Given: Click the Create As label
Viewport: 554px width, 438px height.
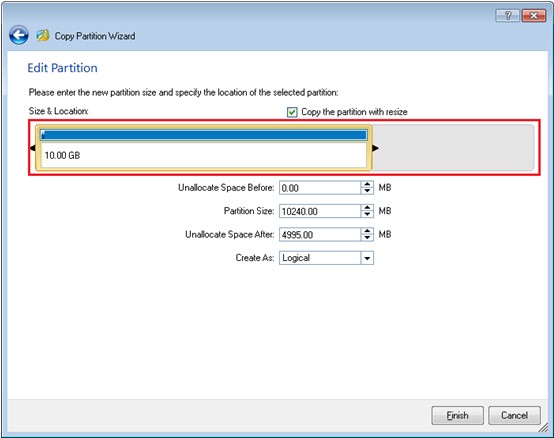Looking at the screenshot, I should coord(255,258).
